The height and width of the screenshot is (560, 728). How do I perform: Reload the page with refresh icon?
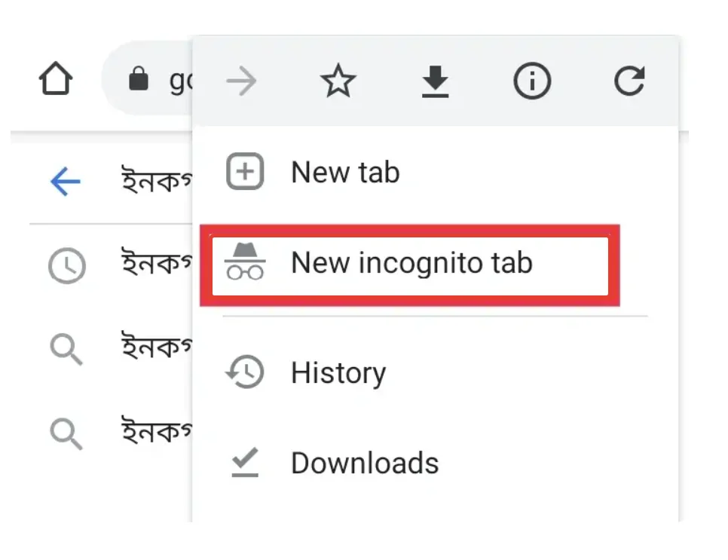(629, 81)
